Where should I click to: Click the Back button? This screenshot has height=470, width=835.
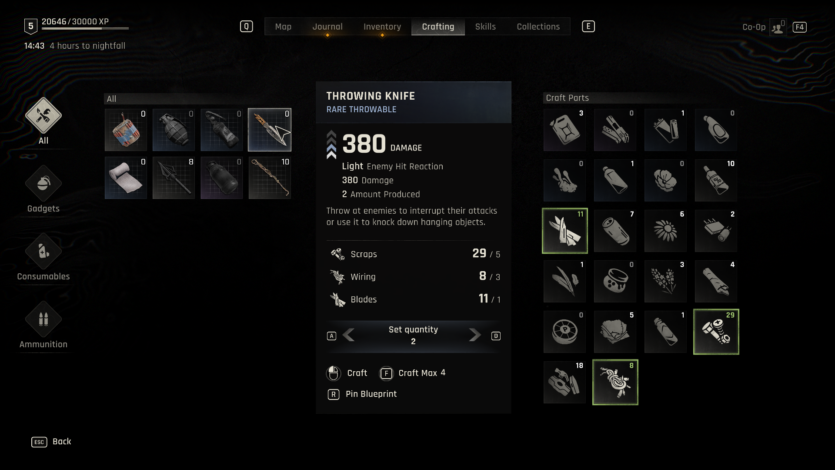click(x=51, y=441)
